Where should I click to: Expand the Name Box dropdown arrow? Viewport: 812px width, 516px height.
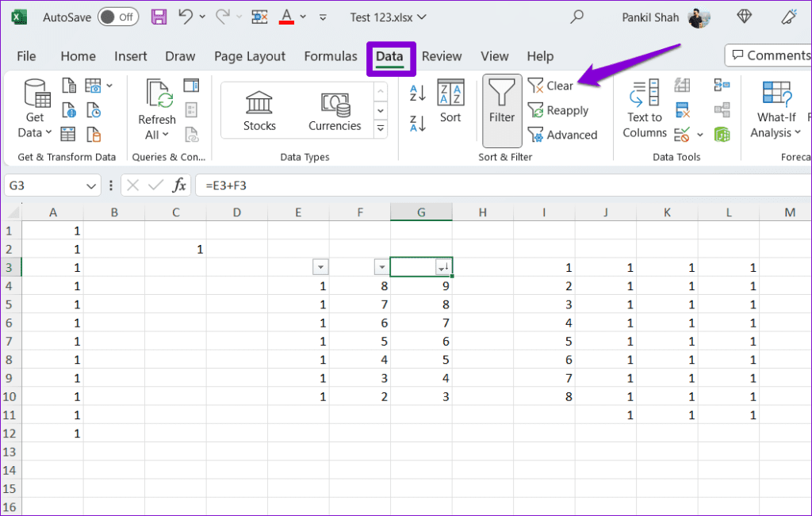[92, 185]
